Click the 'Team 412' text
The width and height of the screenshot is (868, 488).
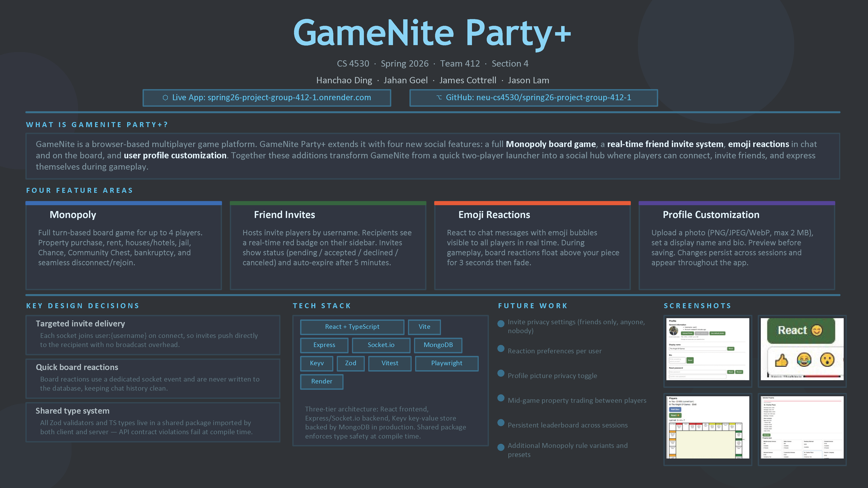[x=460, y=64]
